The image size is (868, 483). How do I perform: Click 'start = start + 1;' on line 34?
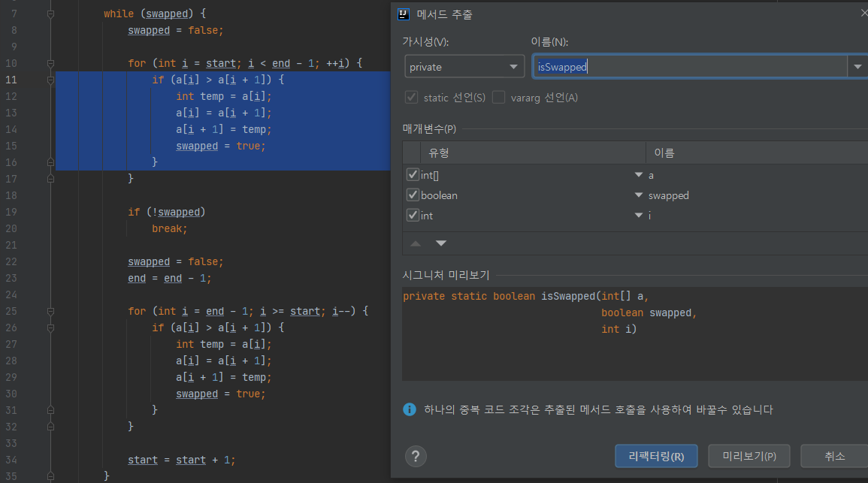coord(182,460)
